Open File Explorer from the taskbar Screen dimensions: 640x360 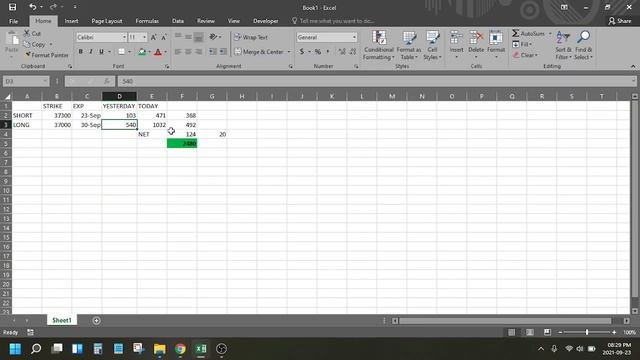160,349
